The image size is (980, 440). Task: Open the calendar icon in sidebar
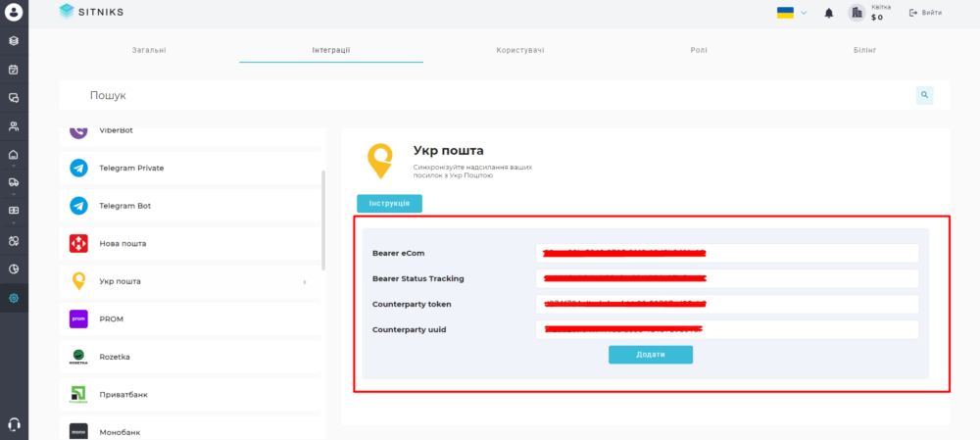pos(14,70)
